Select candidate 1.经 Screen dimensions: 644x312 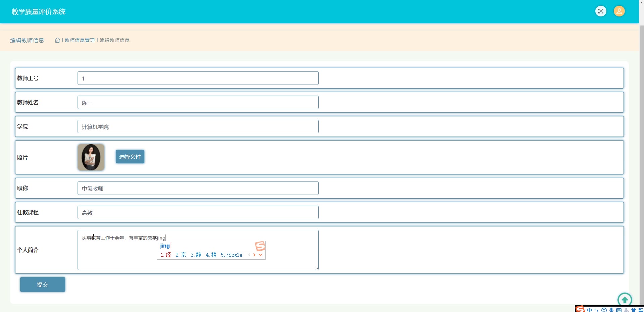pyautogui.click(x=166, y=255)
